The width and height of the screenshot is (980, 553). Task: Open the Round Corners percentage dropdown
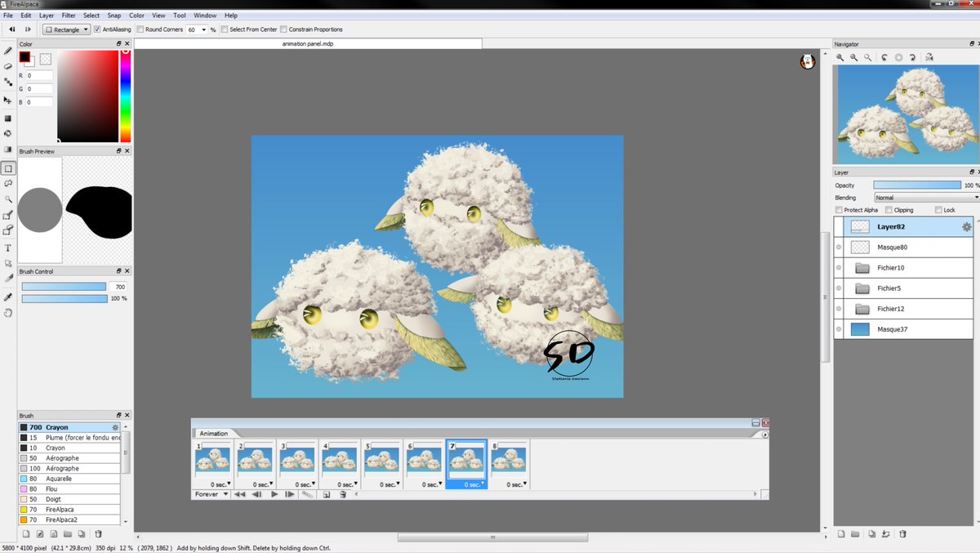(x=204, y=29)
